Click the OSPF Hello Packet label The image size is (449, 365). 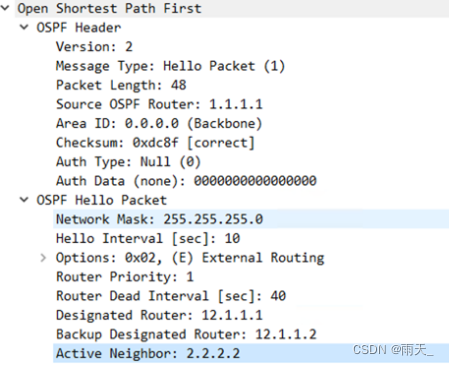[x=102, y=200]
